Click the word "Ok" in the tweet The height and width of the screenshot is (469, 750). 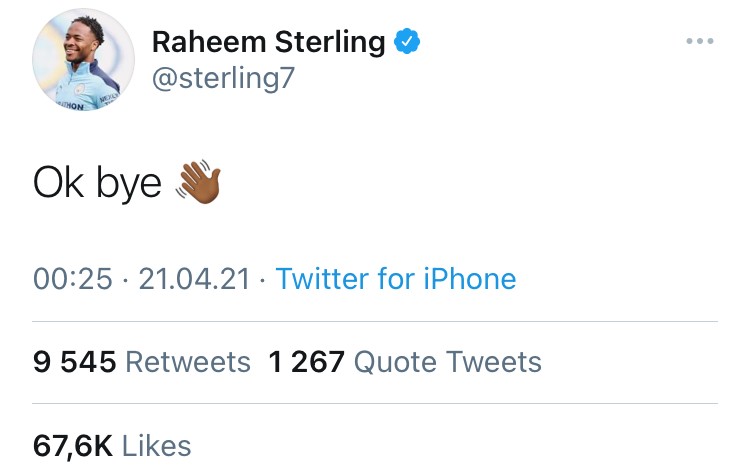tap(59, 183)
